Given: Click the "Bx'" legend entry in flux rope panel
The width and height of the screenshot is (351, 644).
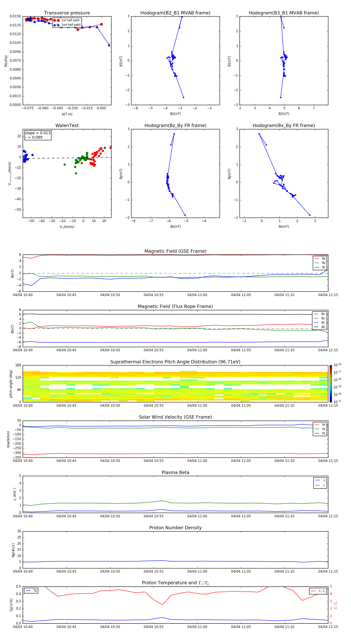Looking at the screenshot, I should click(320, 314).
